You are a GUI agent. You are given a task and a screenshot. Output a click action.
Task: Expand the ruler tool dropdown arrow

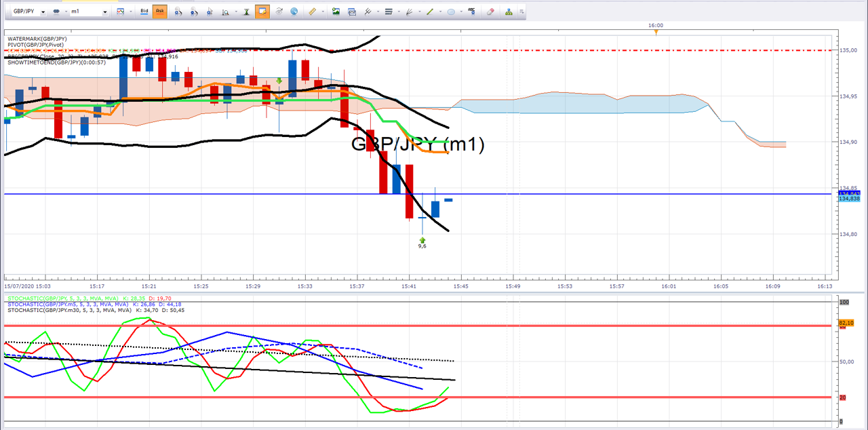pyautogui.click(x=322, y=12)
